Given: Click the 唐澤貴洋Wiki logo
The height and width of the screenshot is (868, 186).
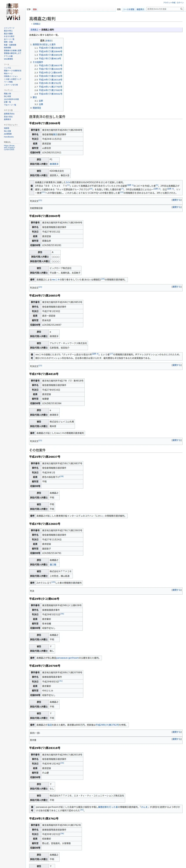Looking at the screenshot, I should click(13, 12).
